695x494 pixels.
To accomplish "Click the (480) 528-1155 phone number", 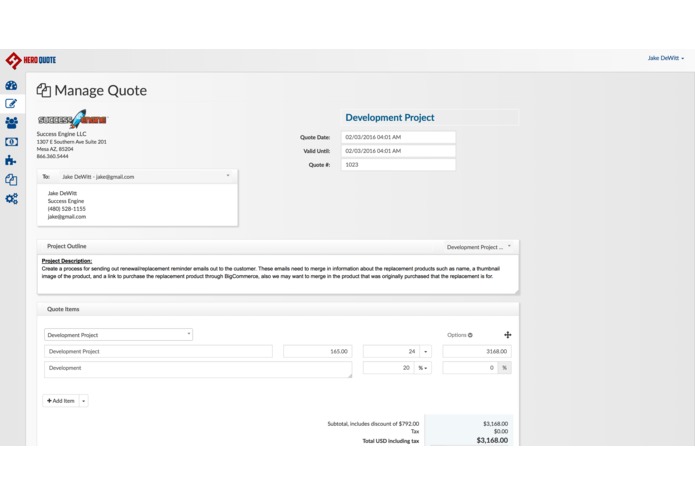I will [66, 209].
